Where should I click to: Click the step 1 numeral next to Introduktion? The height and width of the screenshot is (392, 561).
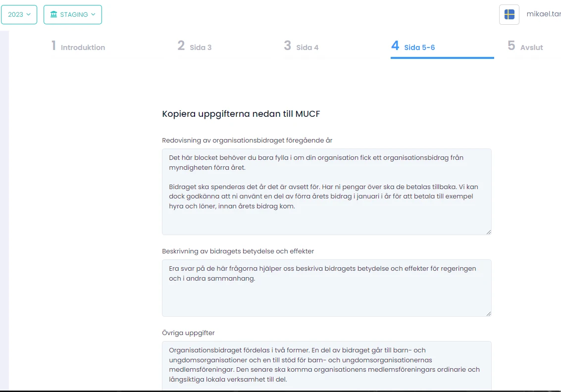53,45
